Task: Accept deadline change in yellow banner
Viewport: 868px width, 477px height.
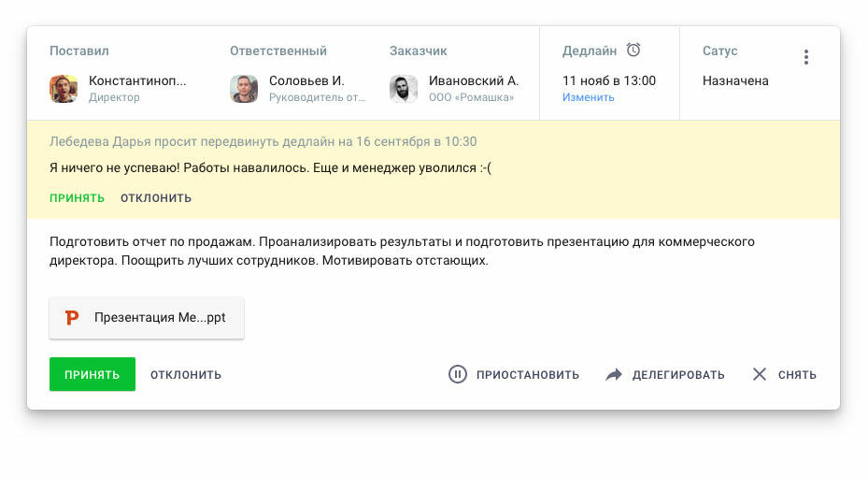Action: (77, 198)
